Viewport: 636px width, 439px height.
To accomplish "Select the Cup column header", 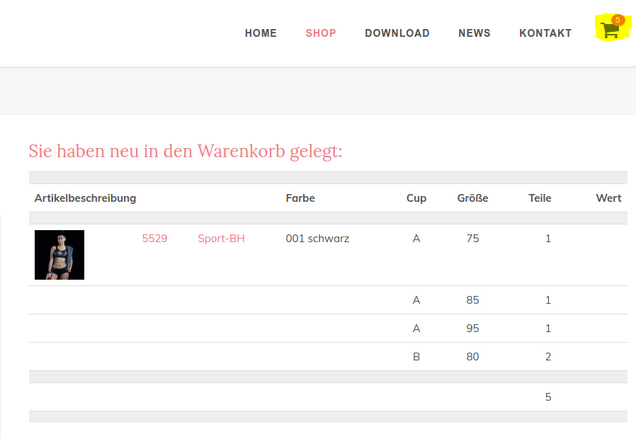I will point(416,198).
